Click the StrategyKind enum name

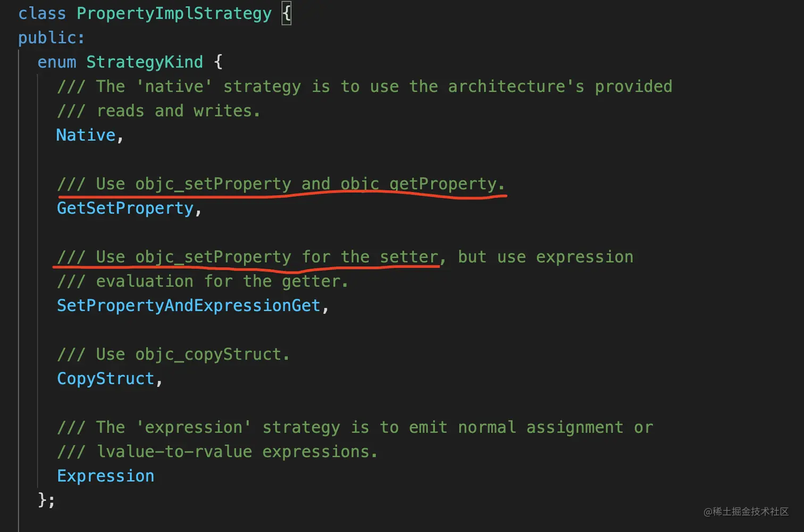[144, 62]
